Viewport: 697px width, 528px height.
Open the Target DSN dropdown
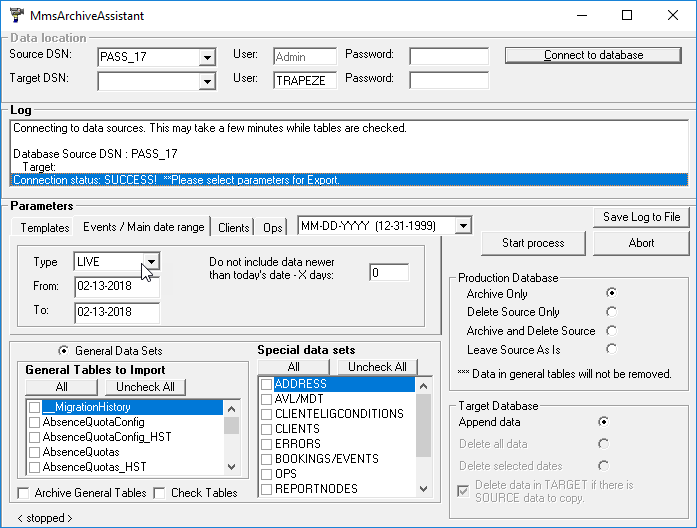(207, 81)
